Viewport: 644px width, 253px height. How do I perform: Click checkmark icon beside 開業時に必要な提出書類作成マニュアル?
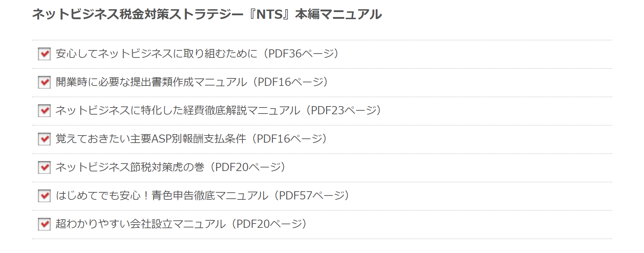tap(44, 82)
